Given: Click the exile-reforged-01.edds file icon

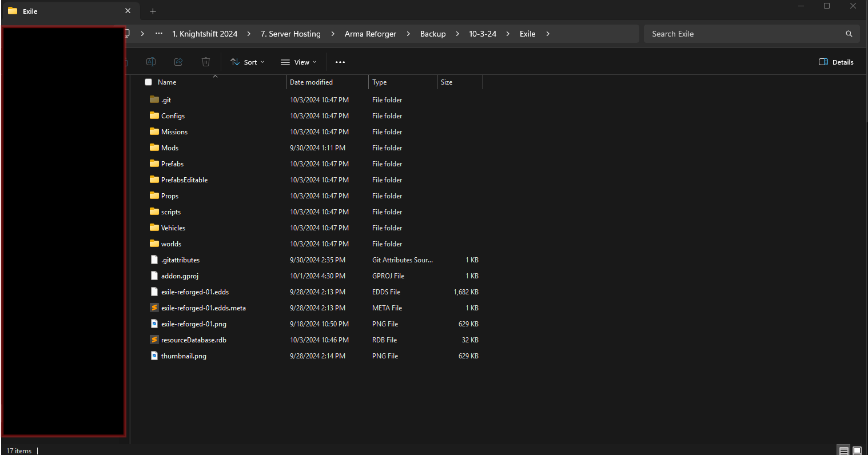Looking at the screenshot, I should coord(154,292).
